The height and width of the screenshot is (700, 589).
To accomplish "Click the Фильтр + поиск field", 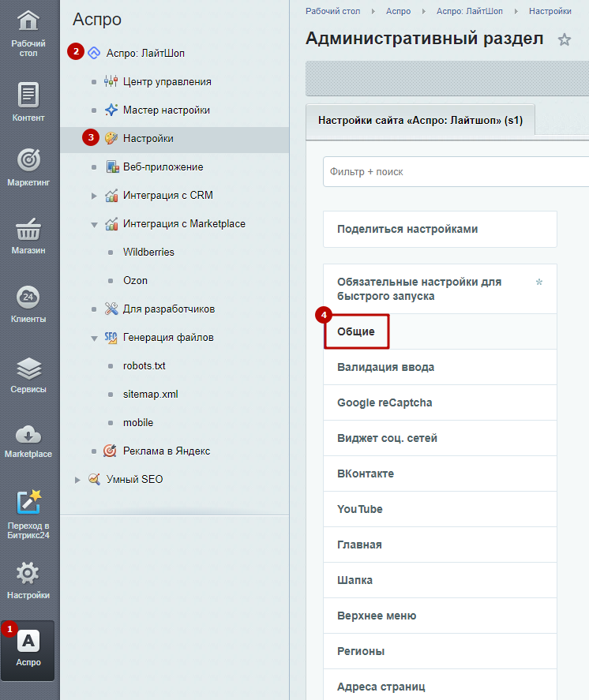I will [456, 172].
